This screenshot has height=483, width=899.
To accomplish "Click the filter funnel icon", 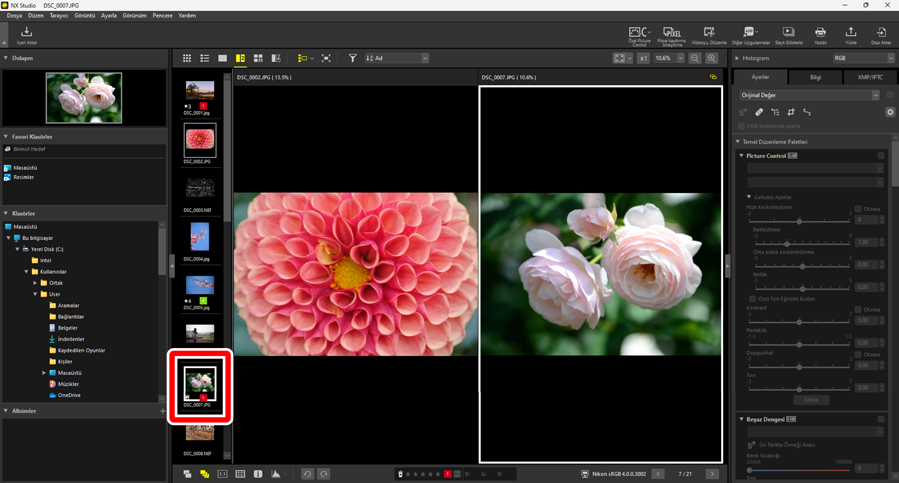I will click(352, 59).
